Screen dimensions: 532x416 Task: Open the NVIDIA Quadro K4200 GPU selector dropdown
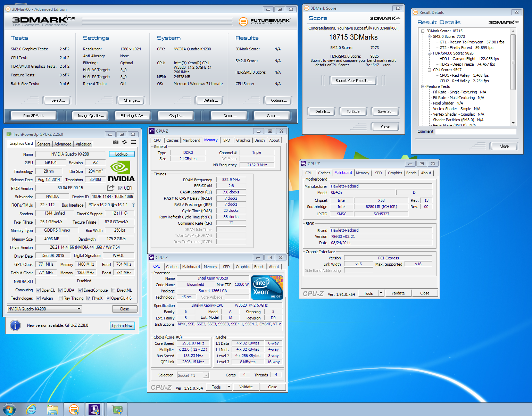(44, 309)
